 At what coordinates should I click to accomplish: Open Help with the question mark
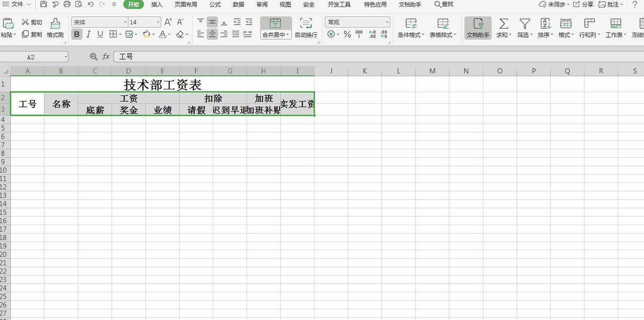[635, 5]
